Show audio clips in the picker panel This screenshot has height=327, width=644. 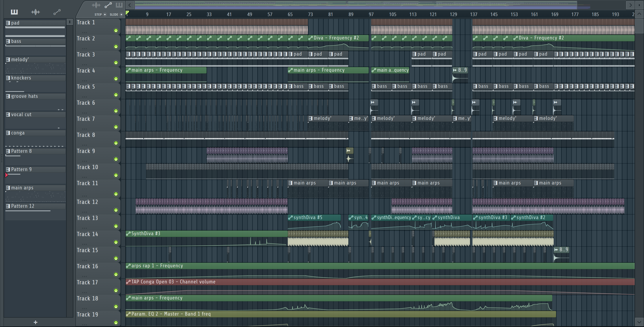(x=36, y=12)
